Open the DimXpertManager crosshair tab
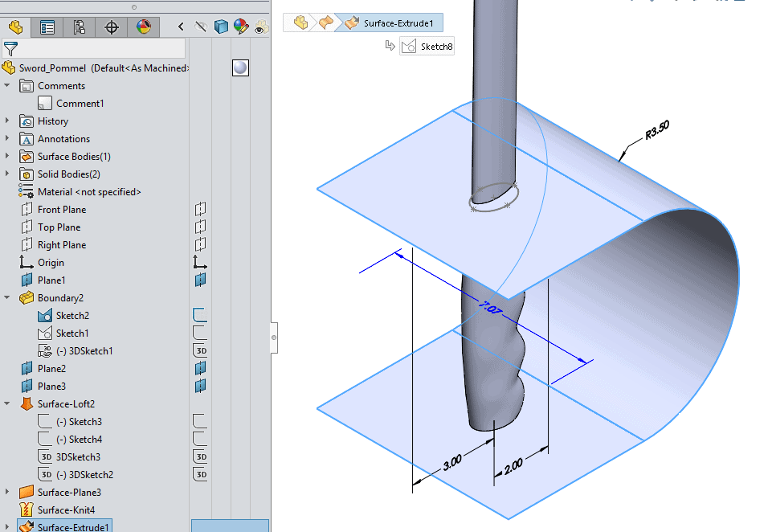 click(x=112, y=27)
